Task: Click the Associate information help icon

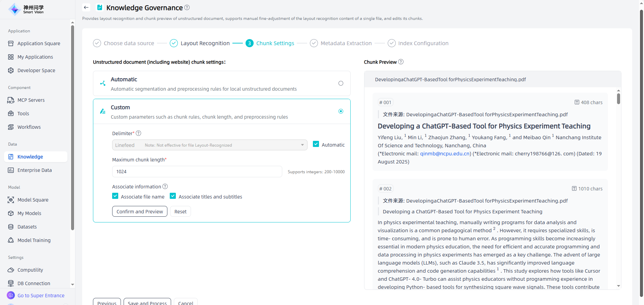Action: pyautogui.click(x=165, y=186)
